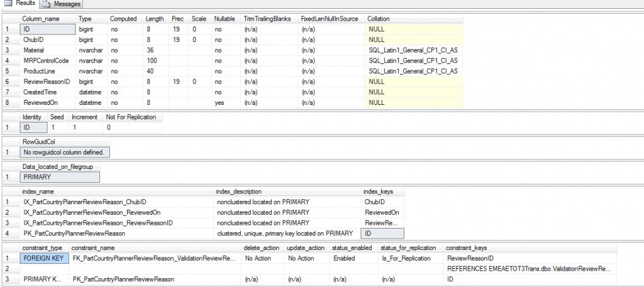The height and width of the screenshot is (287, 644).
Task: Select PK_PartCountryPlannerReviewReason in index list
Action: (117, 233)
